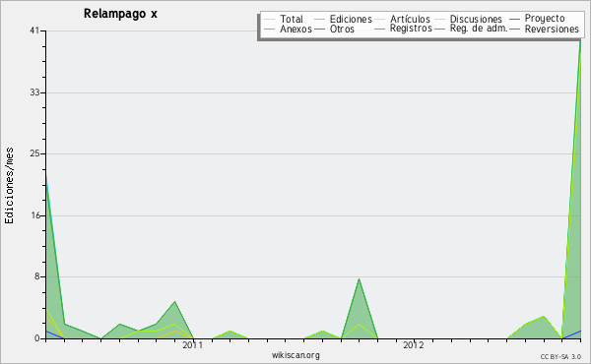The image size is (591, 364).
Task: Click the Anexos legend entry
Action: point(295,29)
